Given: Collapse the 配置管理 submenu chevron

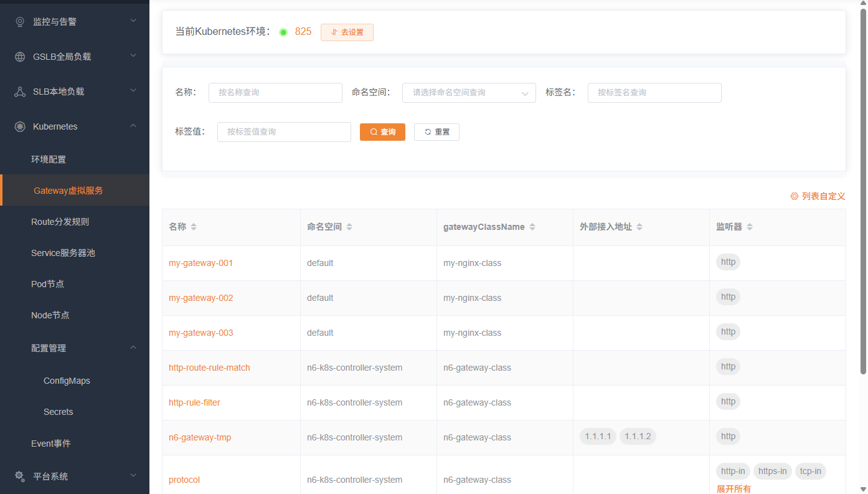Looking at the screenshot, I should coord(133,348).
